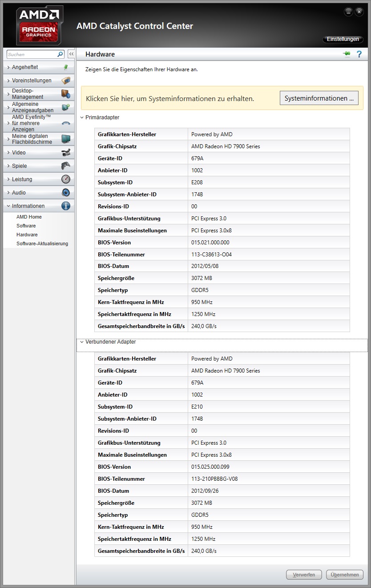Image resolution: width=371 pixels, height=588 pixels.
Task: Select the Hardware sidebar entry
Action: 27,235
